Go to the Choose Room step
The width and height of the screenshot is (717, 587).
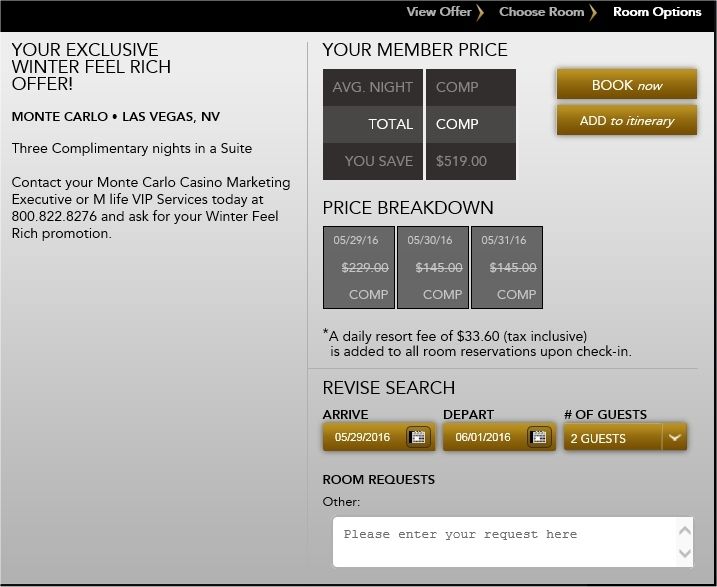(x=541, y=12)
